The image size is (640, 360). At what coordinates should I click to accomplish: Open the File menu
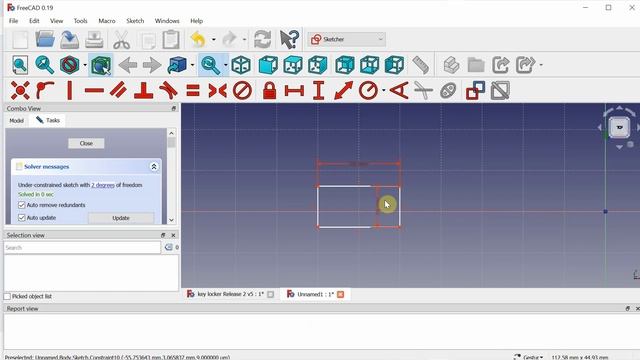(x=13, y=21)
